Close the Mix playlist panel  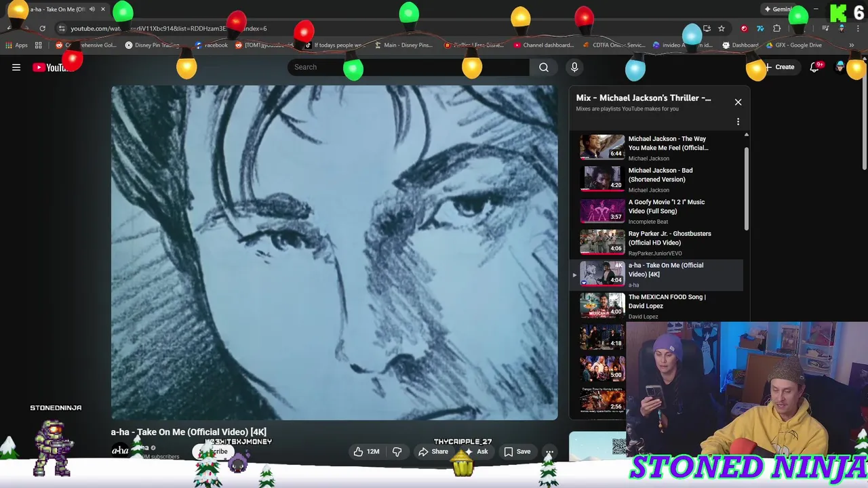[738, 102]
